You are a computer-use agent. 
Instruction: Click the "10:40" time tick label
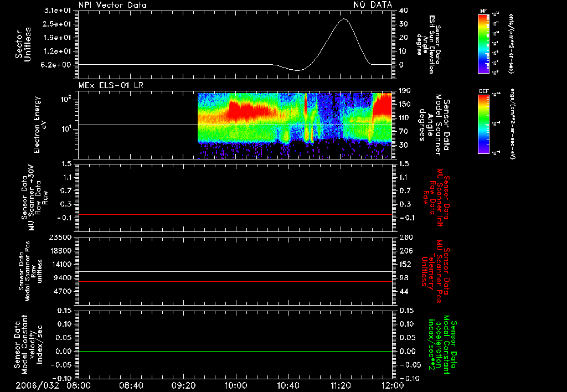click(288, 385)
